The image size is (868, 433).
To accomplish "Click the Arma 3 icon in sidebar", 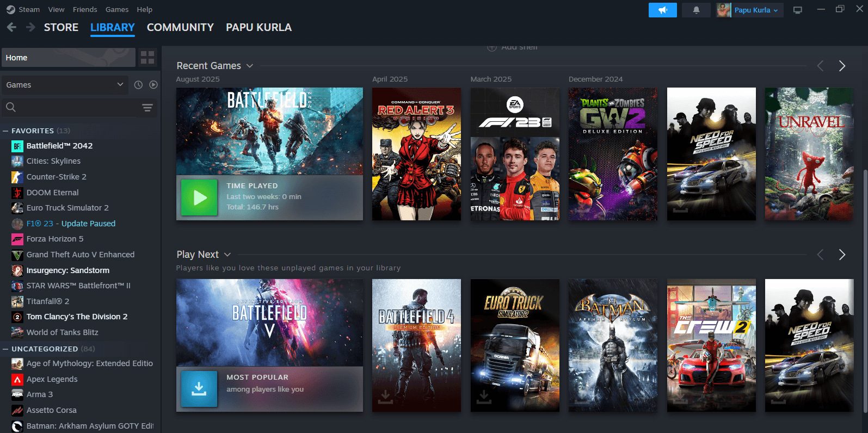I will click(x=17, y=394).
